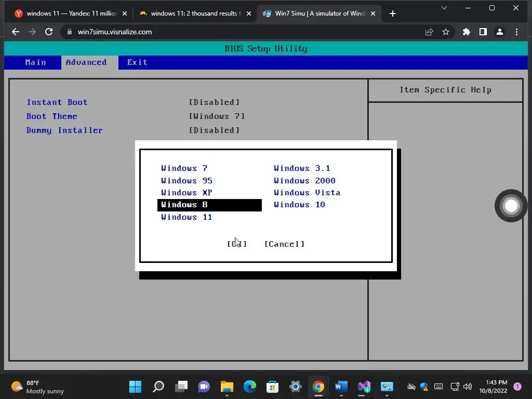Open Word from the taskbar
This screenshot has height=399, width=532.
pyautogui.click(x=341, y=387)
